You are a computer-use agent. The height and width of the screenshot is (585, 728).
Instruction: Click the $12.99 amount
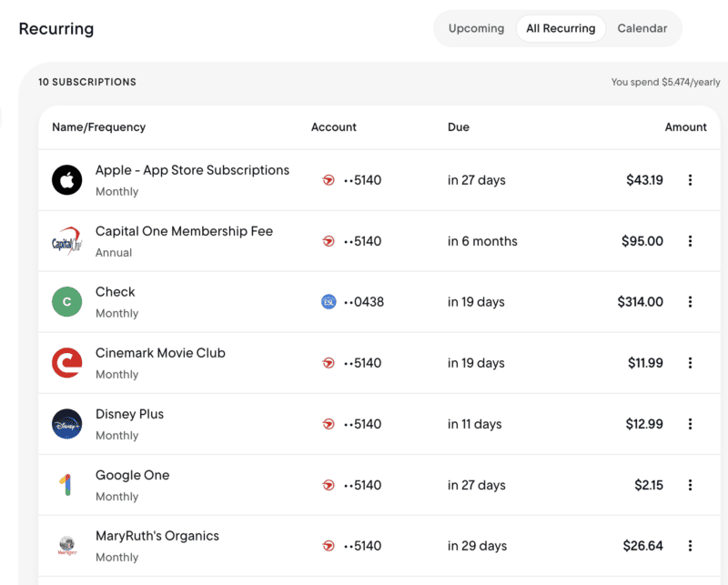pyautogui.click(x=644, y=424)
